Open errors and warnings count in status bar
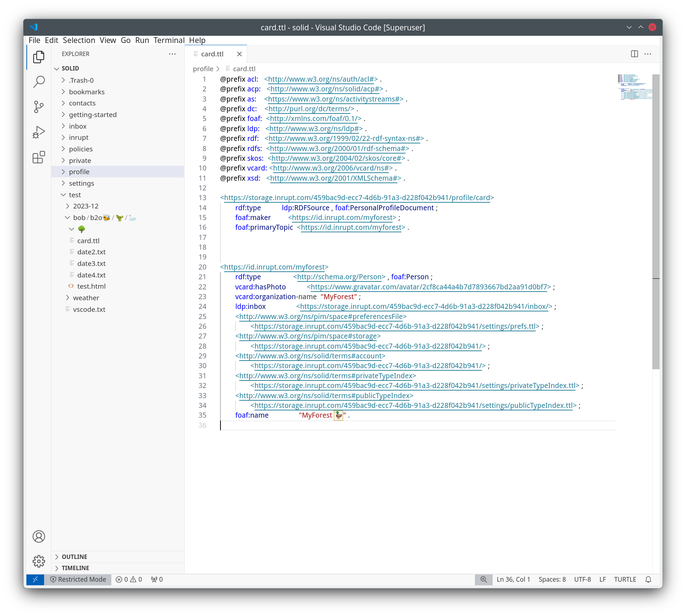Viewport: 686px width, 616px height. point(129,580)
